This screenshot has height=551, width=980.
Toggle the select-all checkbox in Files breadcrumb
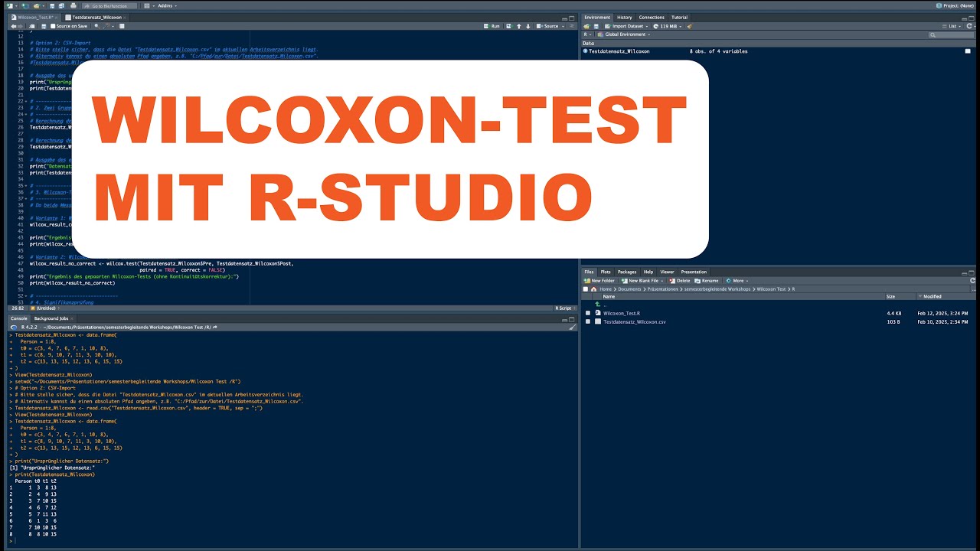click(x=586, y=289)
